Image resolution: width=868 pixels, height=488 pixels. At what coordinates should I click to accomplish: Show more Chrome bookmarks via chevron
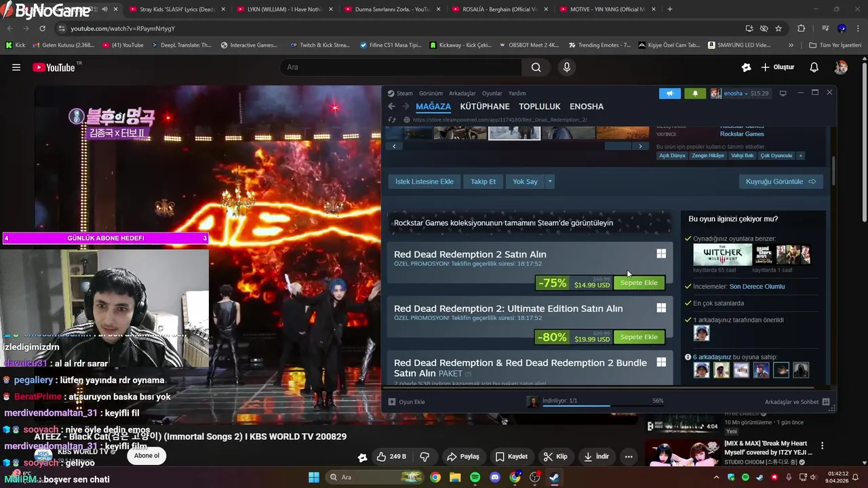791,45
